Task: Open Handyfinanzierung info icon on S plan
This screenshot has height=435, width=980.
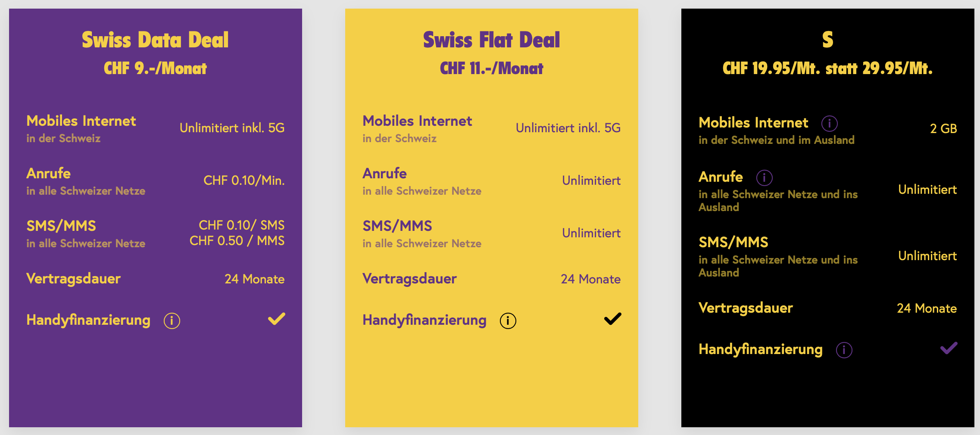Action: 844,350
